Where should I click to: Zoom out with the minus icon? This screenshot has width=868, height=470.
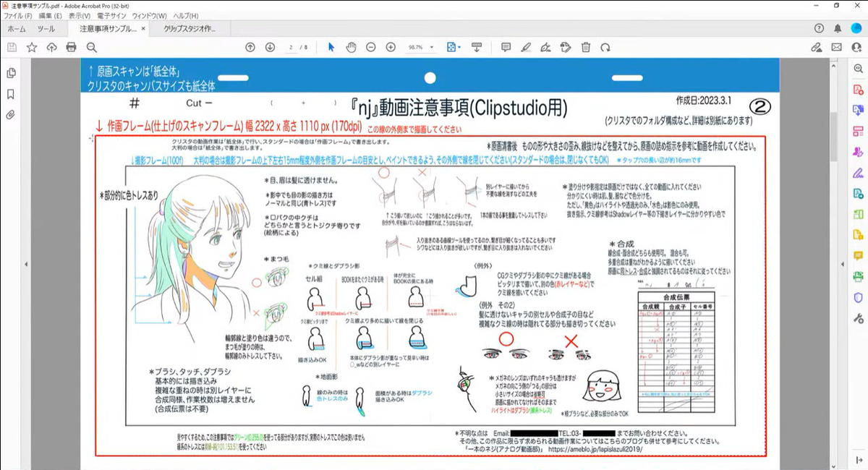click(370, 47)
